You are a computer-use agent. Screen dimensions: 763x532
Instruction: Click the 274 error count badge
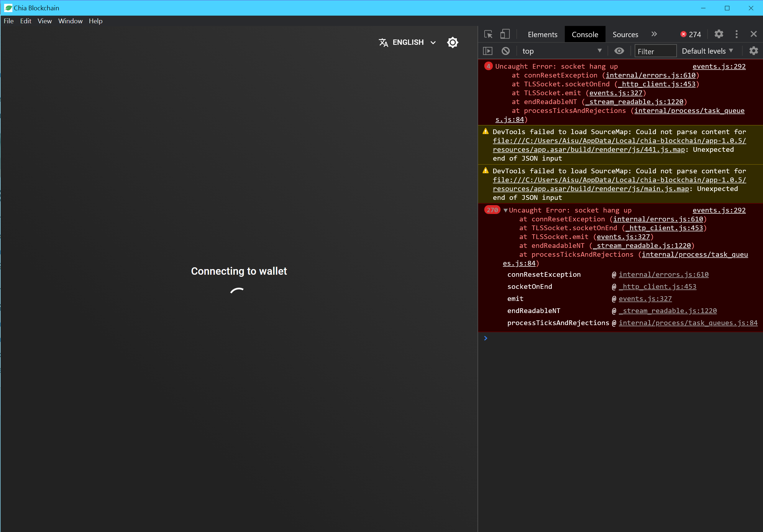click(x=690, y=34)
